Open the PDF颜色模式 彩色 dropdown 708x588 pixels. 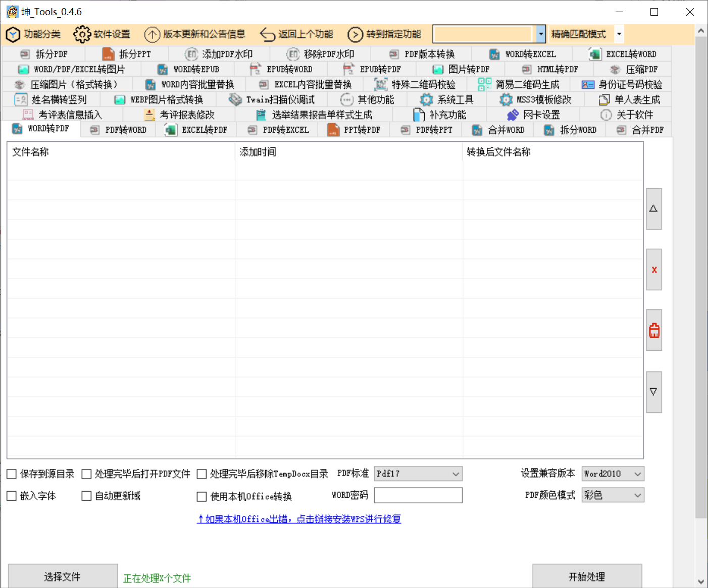tap(613, 495)
